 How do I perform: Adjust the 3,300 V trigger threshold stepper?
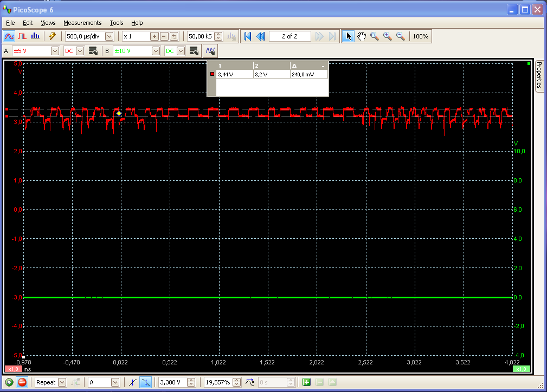191,382
